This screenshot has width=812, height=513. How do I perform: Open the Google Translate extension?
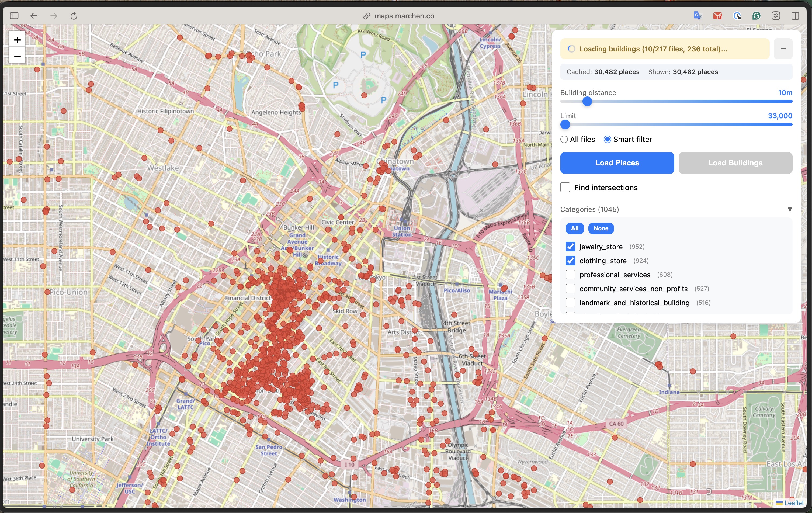click(697, 16)
